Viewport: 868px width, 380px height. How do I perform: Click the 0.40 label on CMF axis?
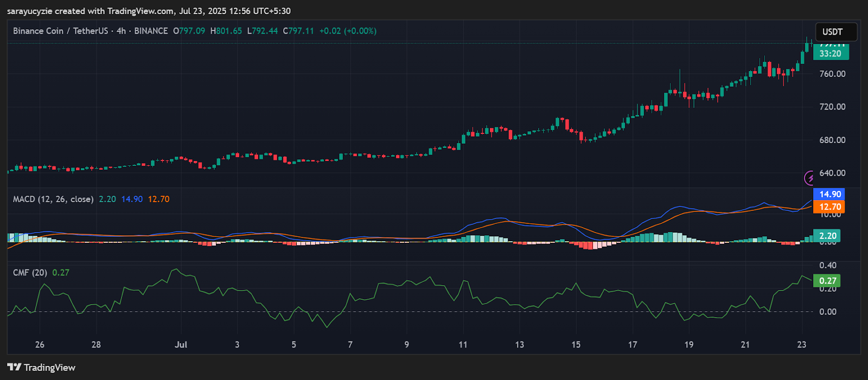828,265
